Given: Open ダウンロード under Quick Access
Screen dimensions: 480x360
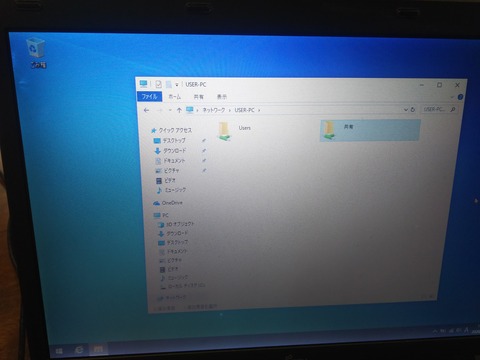Looking at the screenshot, I should [170, 151].
